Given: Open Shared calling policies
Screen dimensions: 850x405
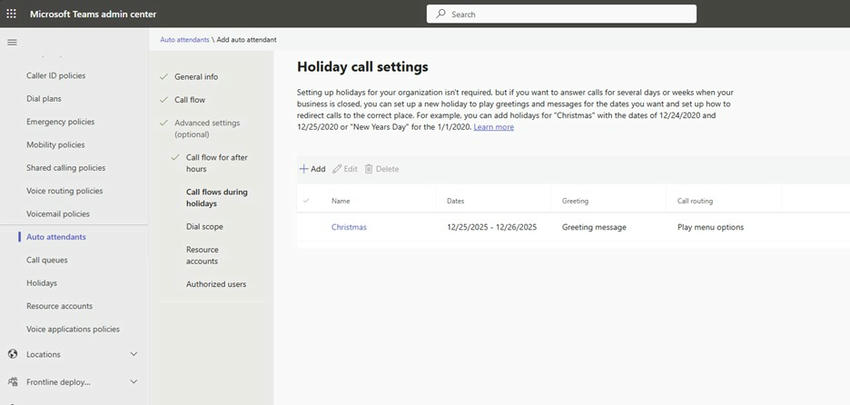Looking at the screenshot, I should tap(66, 168).
